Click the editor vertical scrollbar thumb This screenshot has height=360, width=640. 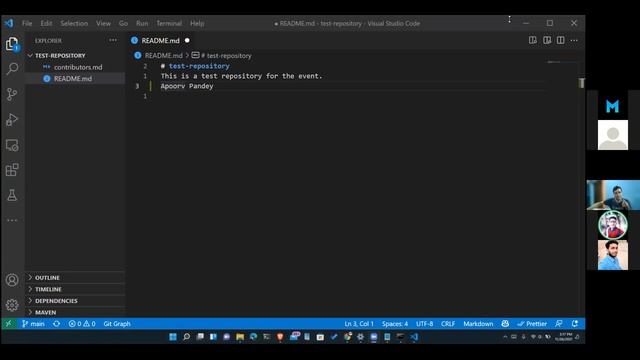click(x=582, y=83)
